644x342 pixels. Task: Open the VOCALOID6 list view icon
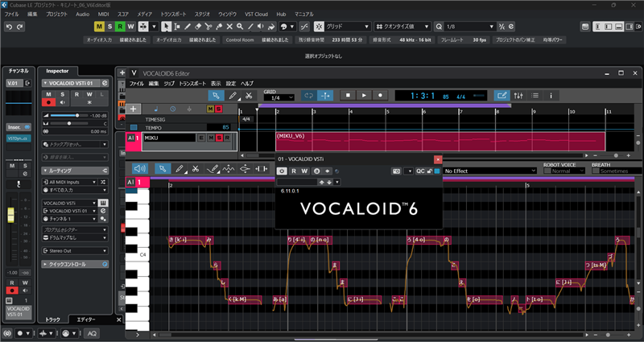click(x=535, y=96)
